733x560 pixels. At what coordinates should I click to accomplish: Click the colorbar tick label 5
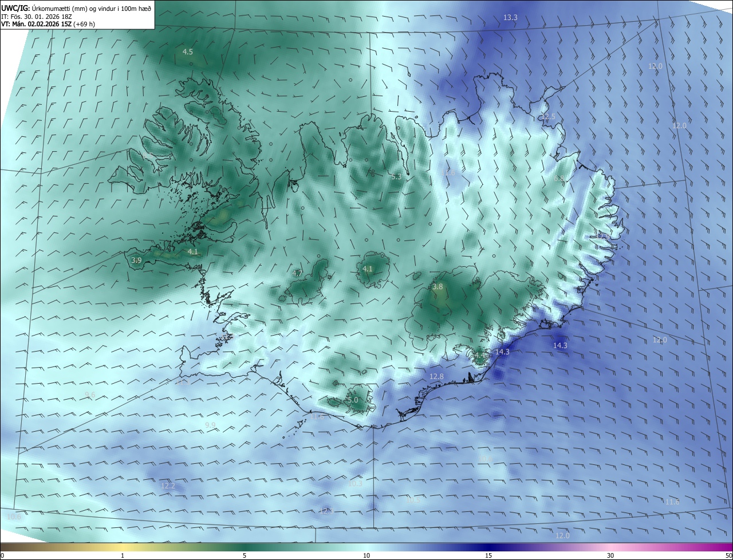(x=245, y=555)
